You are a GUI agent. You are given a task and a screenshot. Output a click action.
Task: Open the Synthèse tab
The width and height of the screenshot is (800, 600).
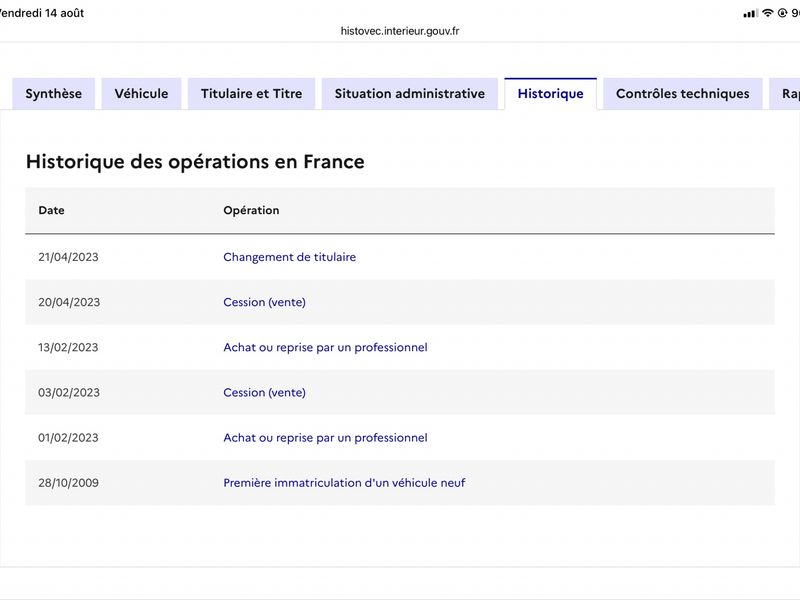click(54, 94)
